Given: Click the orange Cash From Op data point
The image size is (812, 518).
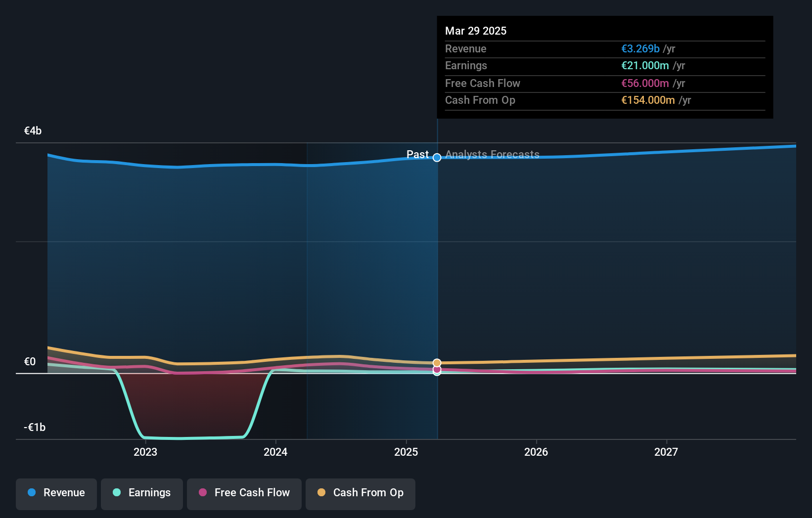Looking at the screenshot, I should click(x=437, y=363).
